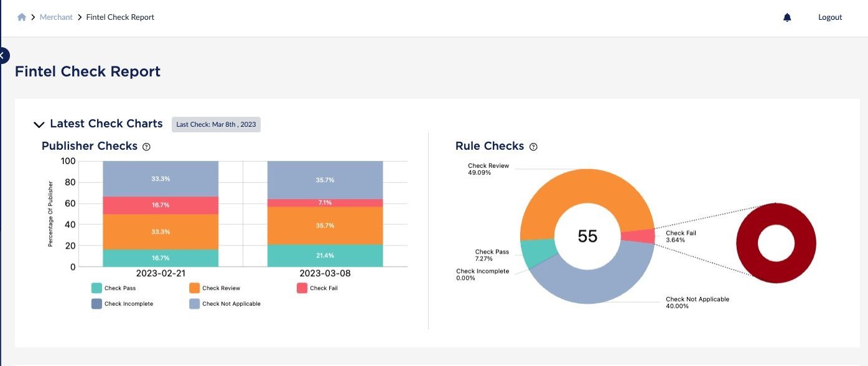
Task: Click the Check Not Applicable 40.00% label
Action: pyautogui.click(x=698, y=303)
